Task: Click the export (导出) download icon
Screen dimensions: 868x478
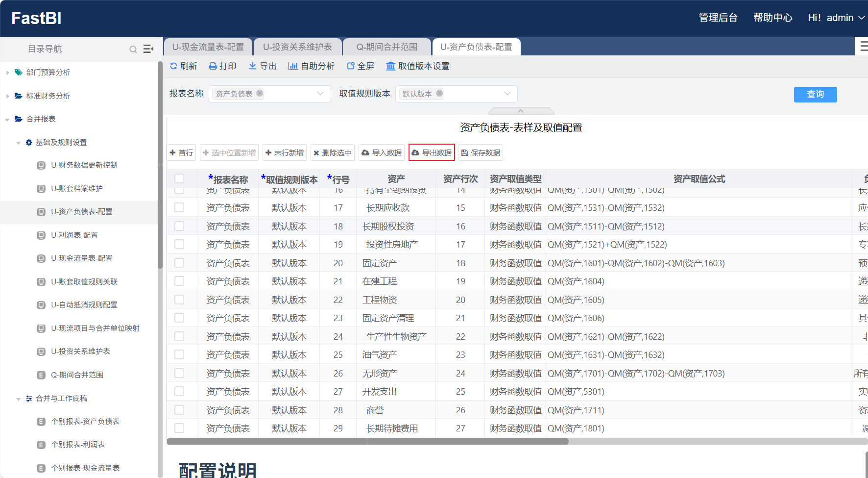Action: coord(253,66)
